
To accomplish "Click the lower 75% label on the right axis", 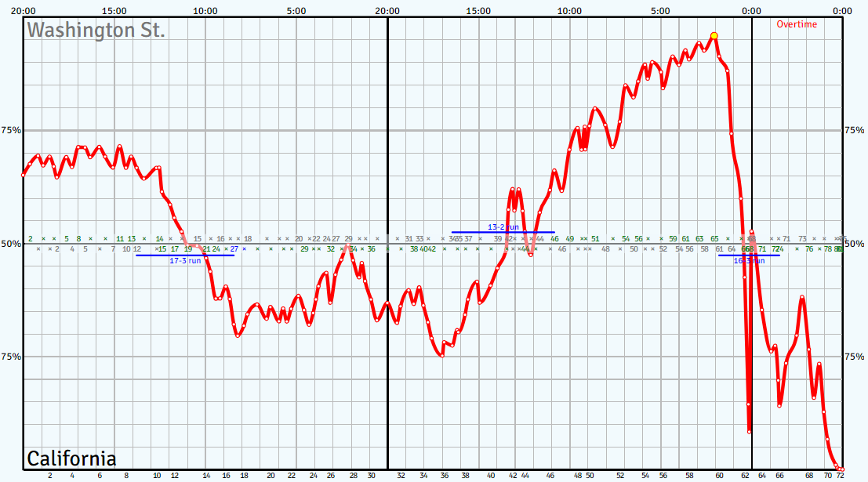I will (x=854, y=357).
